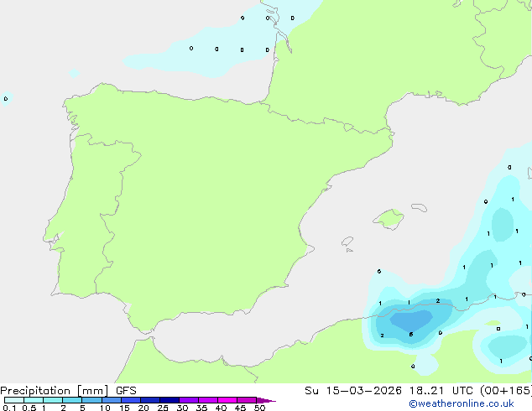Click the 0.1–0.5 mm legend color box

pos(14,400)
